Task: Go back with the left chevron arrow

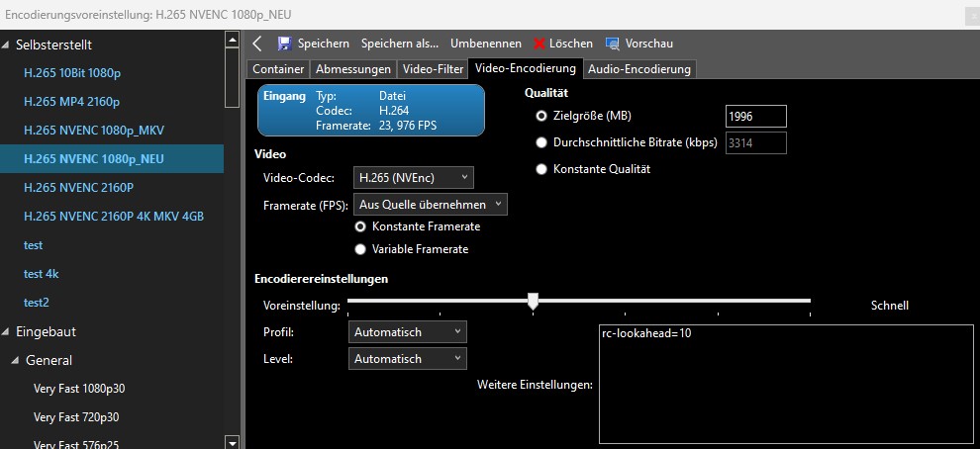Action: click(x=256, y=44)
